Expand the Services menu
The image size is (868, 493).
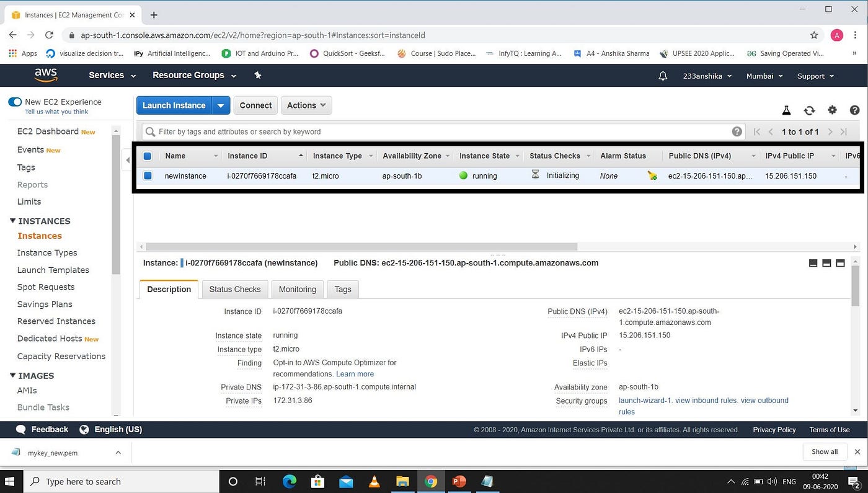(112, 75)
